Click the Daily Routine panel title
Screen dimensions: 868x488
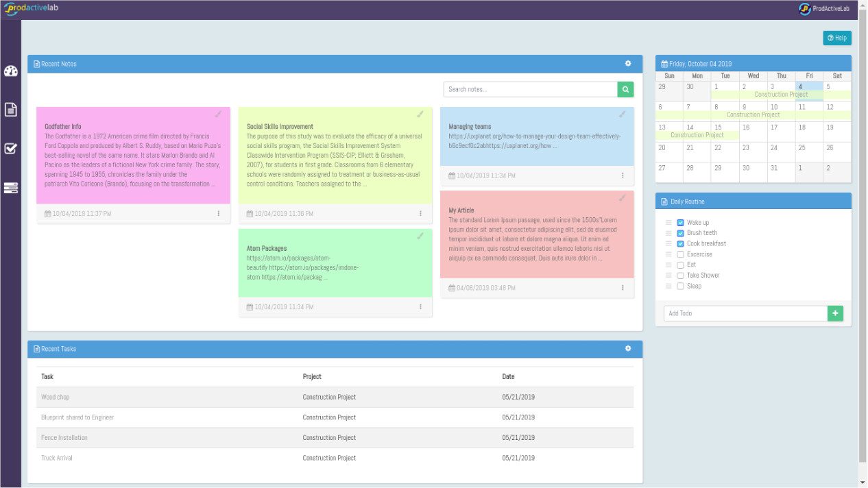[688, 202]
